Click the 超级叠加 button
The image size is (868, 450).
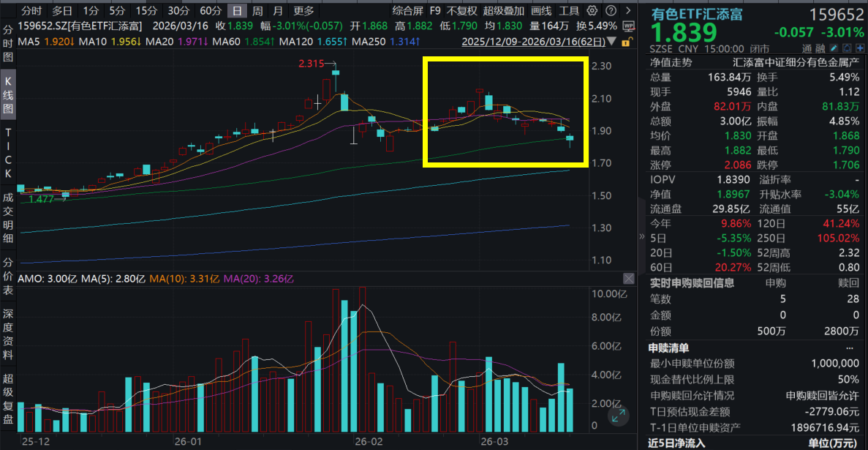point(504,11)
